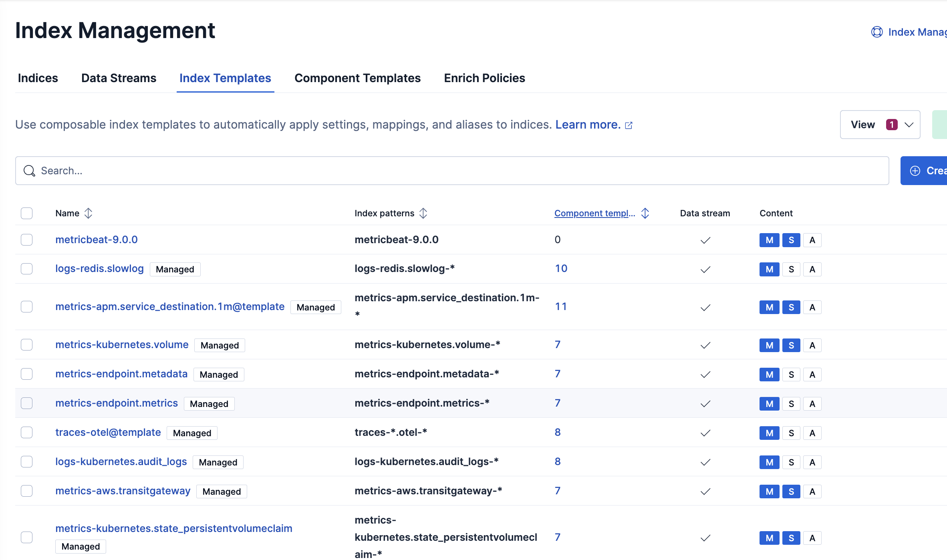Sort by the Component templates column header
Image resolution: width=947 pixels, height=560 pixels.
[594, 213]
